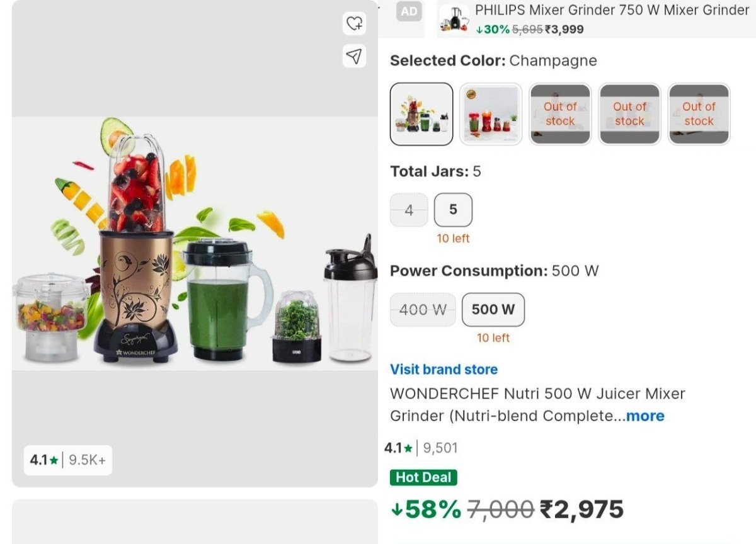Visit brand store link
This screenshot has height=544, width=756.
coord(444,370)
